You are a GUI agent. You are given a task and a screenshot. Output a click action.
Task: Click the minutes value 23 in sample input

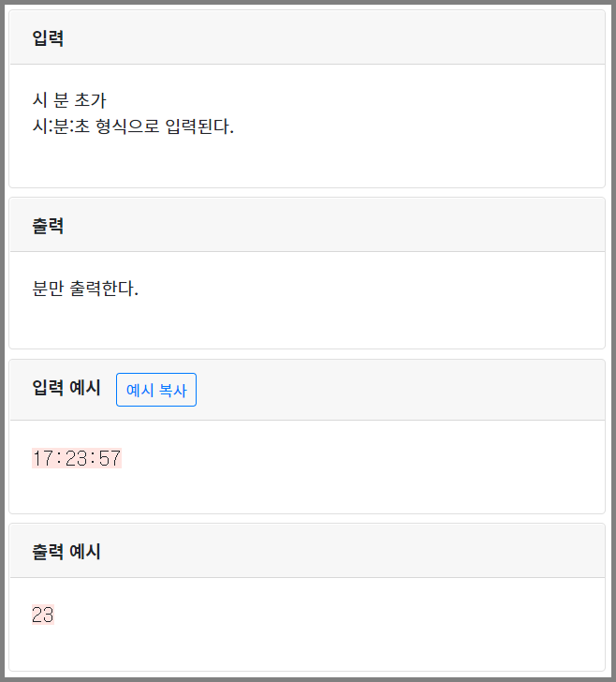click(x=77, y=458)
